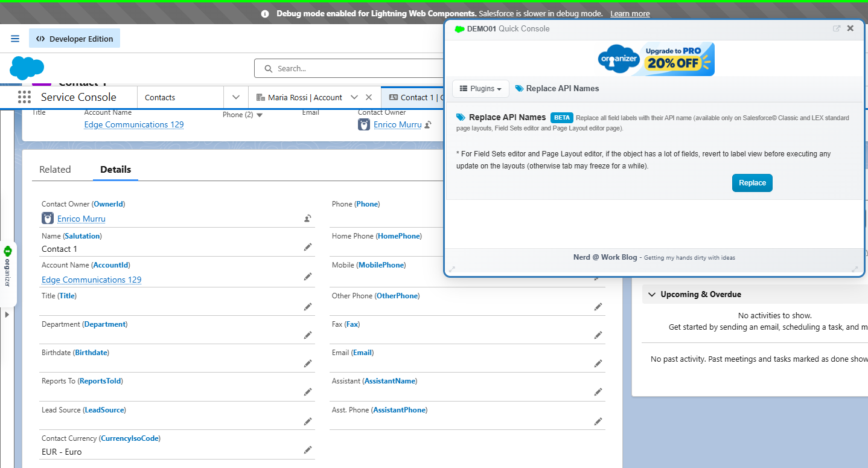
Task: Edit Account Name field using its pencil
Action: 308,277
